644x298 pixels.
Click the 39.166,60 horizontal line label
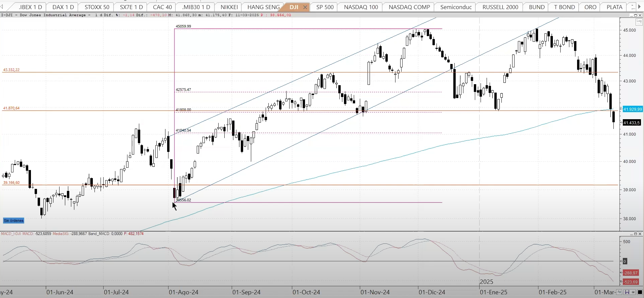(x=11, y=183)
